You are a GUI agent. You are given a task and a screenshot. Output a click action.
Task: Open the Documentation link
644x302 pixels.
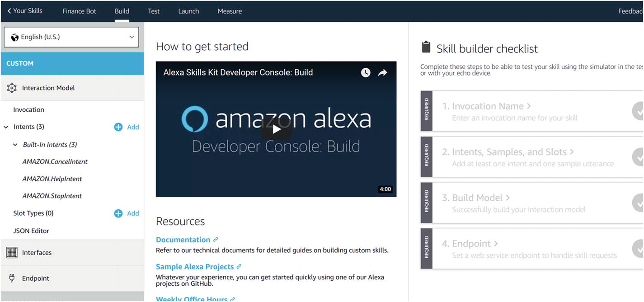[183, 240]
